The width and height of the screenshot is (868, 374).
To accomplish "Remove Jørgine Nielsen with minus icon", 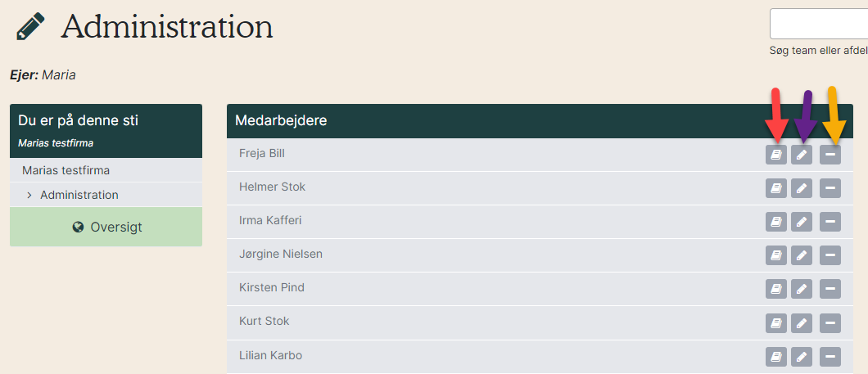I will [x=830, y=255].
